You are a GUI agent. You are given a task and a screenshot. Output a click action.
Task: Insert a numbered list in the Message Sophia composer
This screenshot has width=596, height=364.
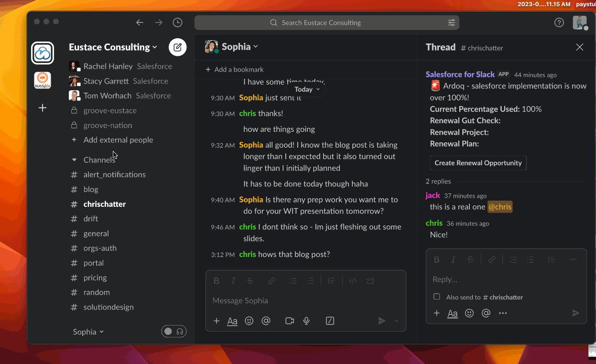tap(293, 281)
